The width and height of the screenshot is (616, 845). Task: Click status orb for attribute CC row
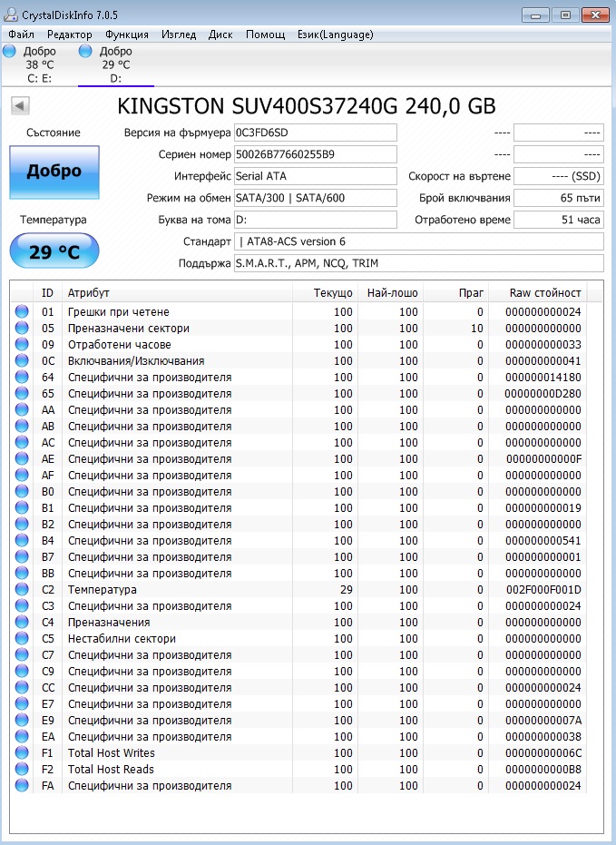[22, 687]
